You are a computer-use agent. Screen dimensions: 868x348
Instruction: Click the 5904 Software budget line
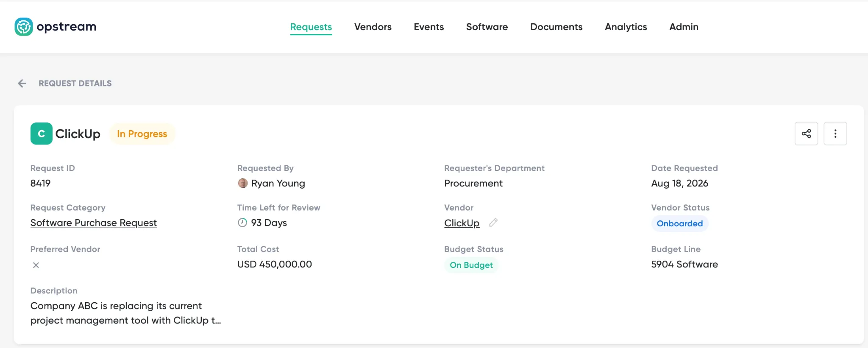coord(684,264)
